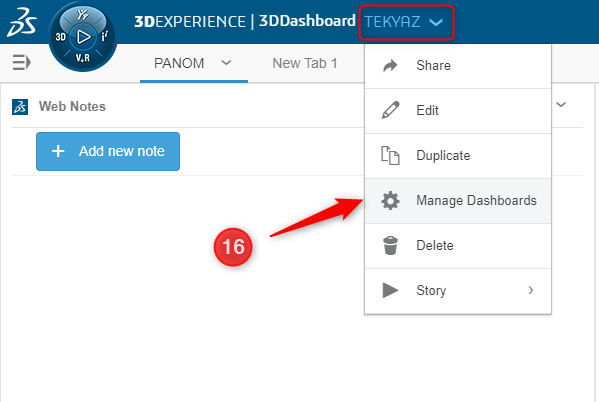Expand the Story submenu arrow
Screen dimensions: 599x402
tap(531, 290)
